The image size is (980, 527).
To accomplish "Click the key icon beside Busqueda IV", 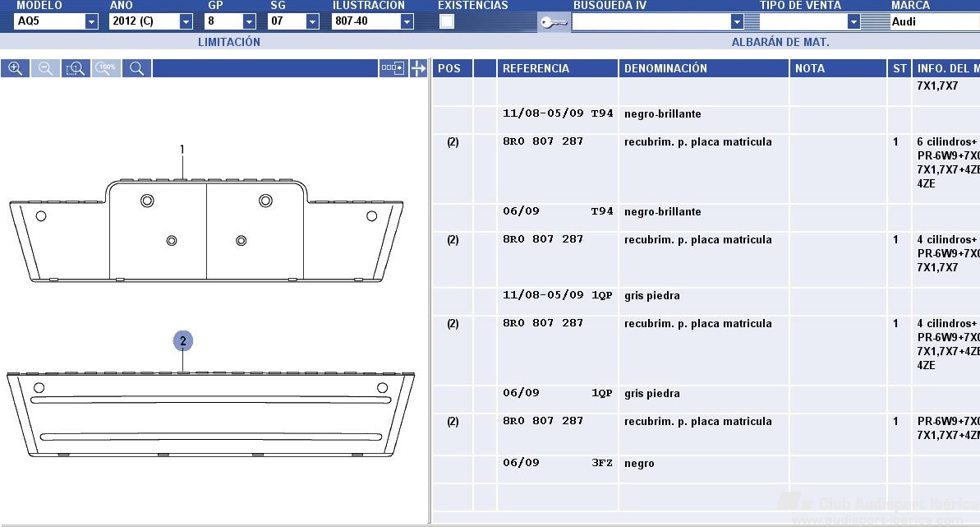I will pos(554,22).
